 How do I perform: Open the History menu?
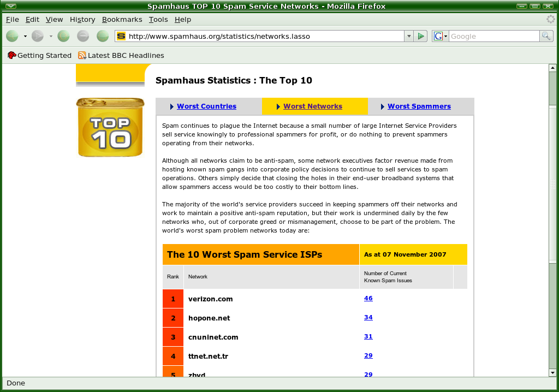tap(82, 20)
